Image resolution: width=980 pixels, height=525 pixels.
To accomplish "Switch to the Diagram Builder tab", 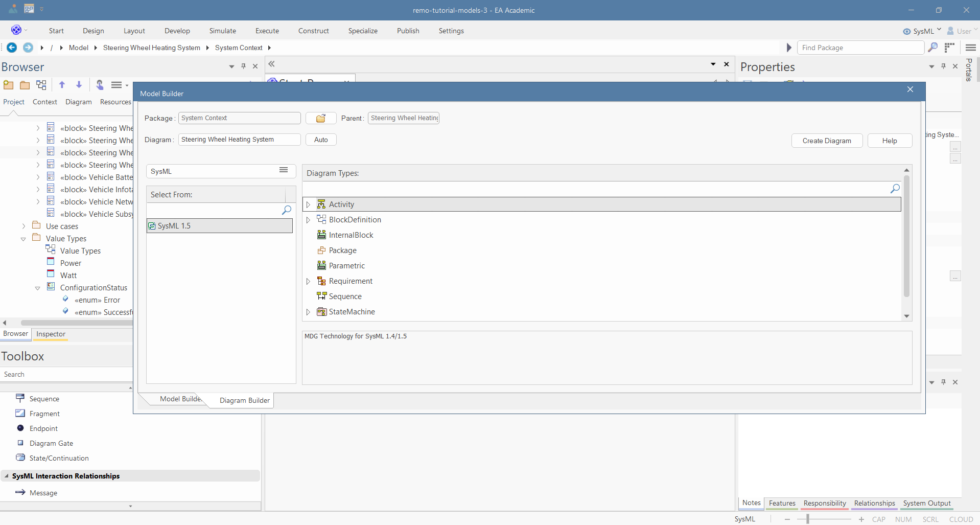I will click(244, 400).
